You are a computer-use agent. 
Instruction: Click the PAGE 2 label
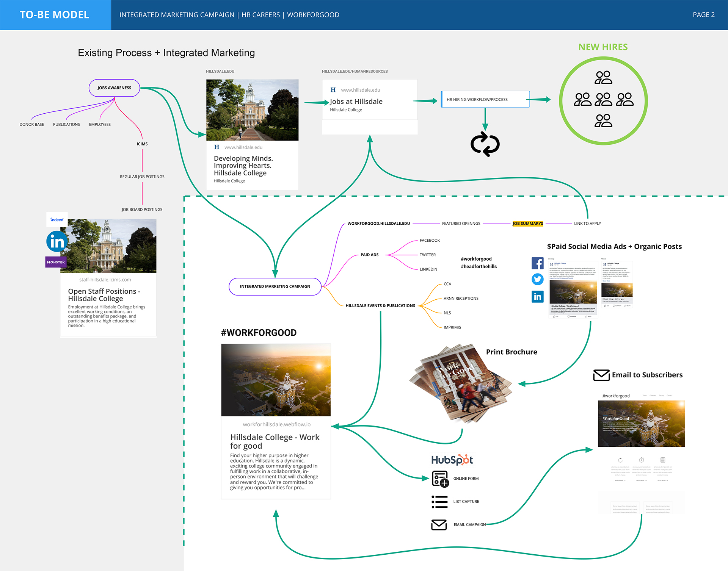[x=703, y=15]
